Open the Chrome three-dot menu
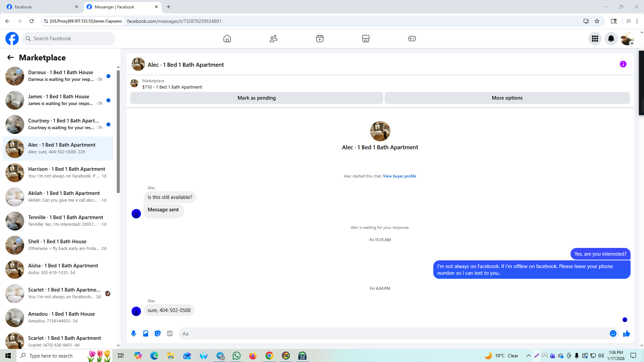The width and height of the screenshot is (644, 362). 637,21
